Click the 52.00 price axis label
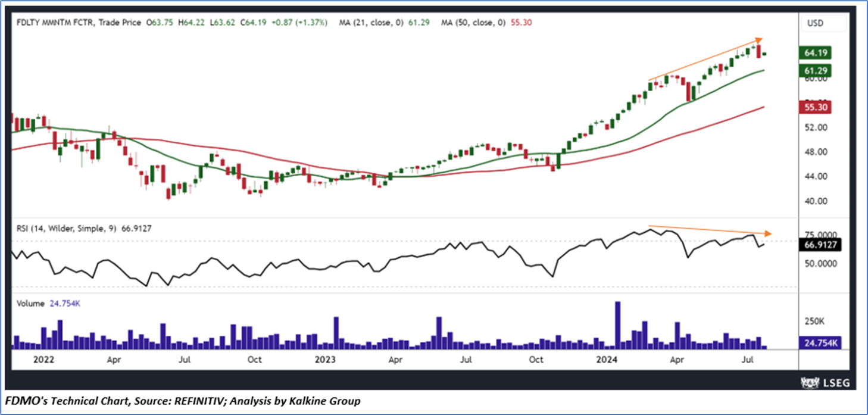 click(x=815, y=127)
